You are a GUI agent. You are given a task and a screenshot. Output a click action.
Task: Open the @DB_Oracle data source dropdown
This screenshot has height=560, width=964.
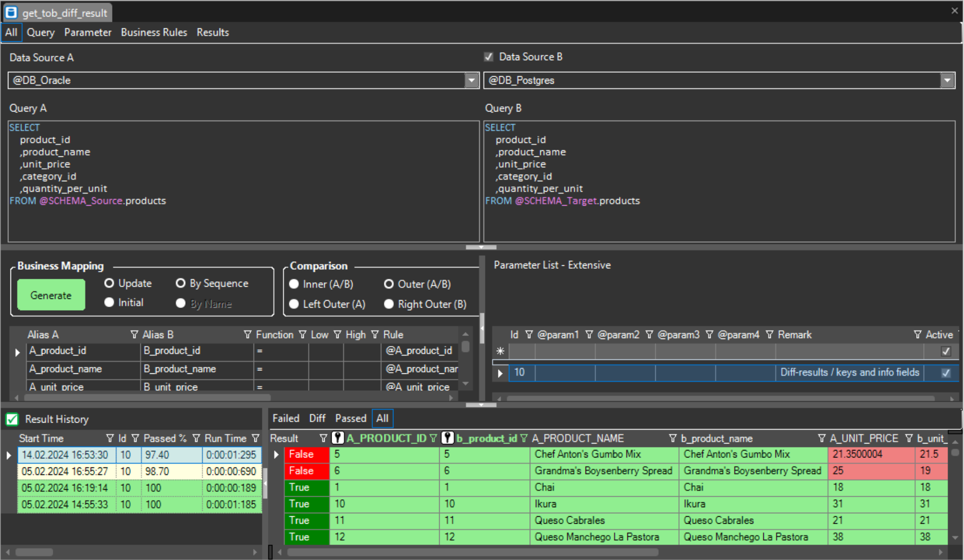471,80
